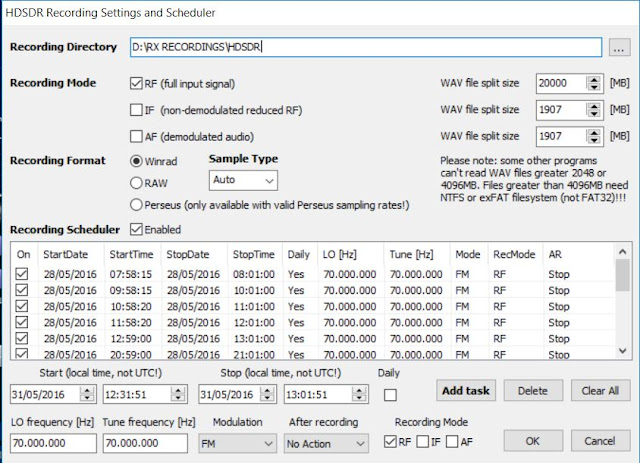Click the start time field 12:31:51
The height and width of the screenshot is (463, 640).
136,394
